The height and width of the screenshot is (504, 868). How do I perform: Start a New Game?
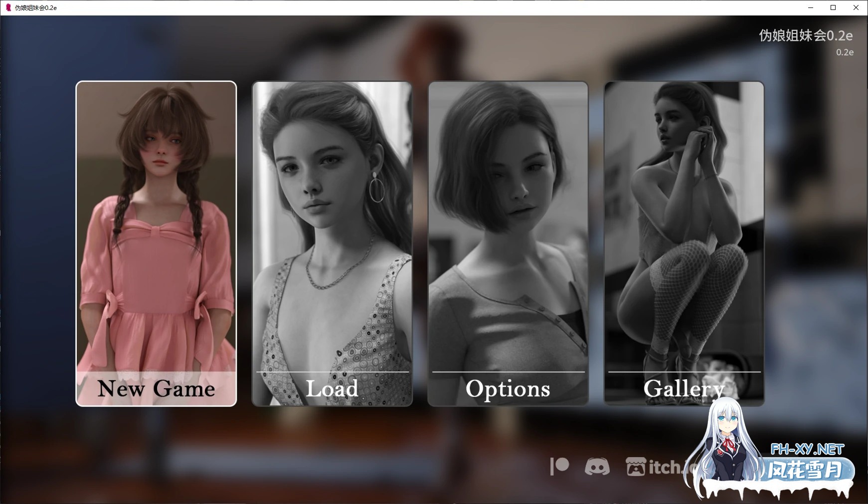(156, 389)
